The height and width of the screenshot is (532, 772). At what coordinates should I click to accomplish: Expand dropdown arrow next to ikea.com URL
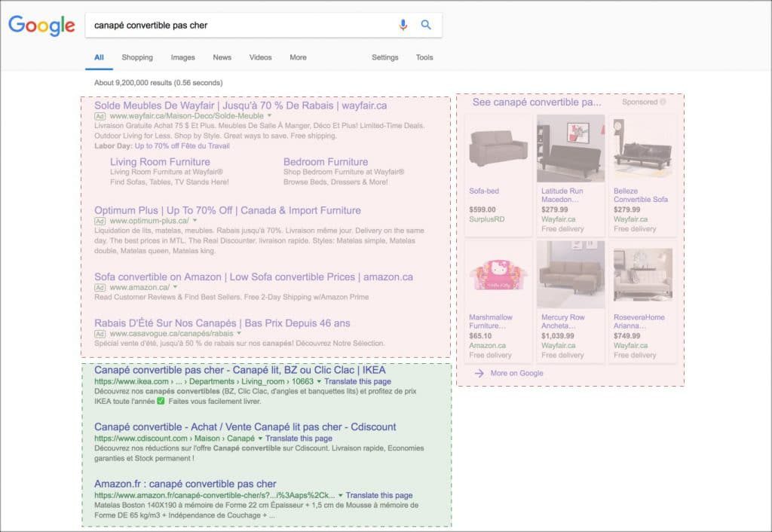[319, 381]
